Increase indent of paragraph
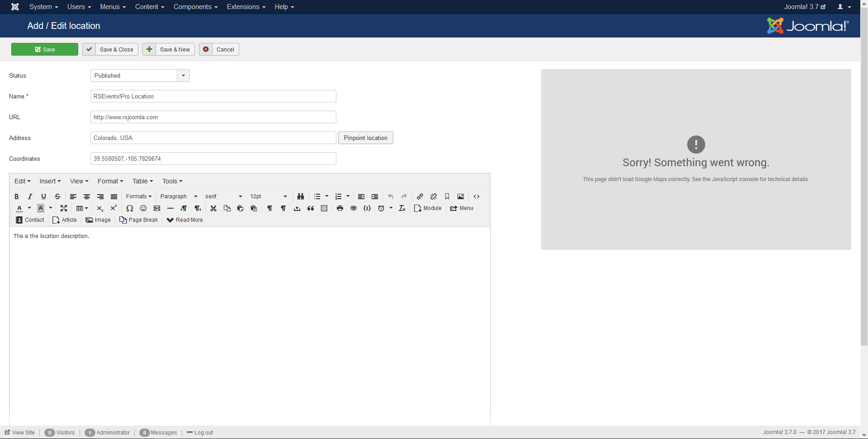The image size is (868, 439). (x=375, y=196)
